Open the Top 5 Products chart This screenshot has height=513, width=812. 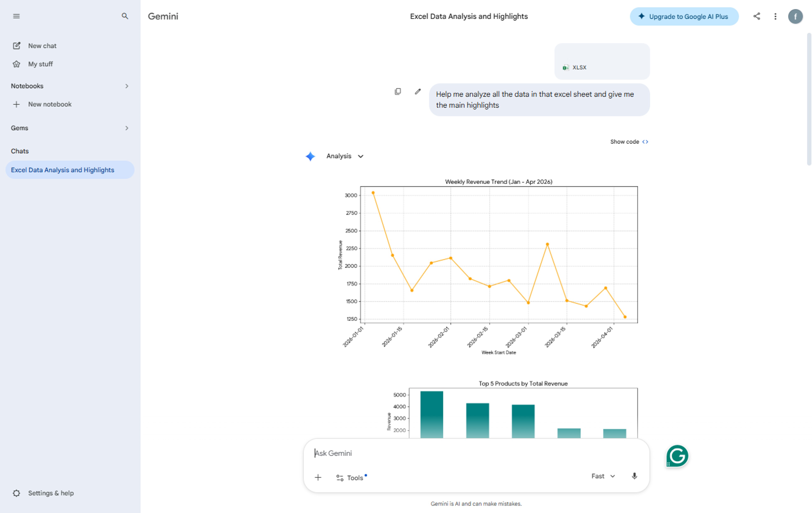[512, 409]
